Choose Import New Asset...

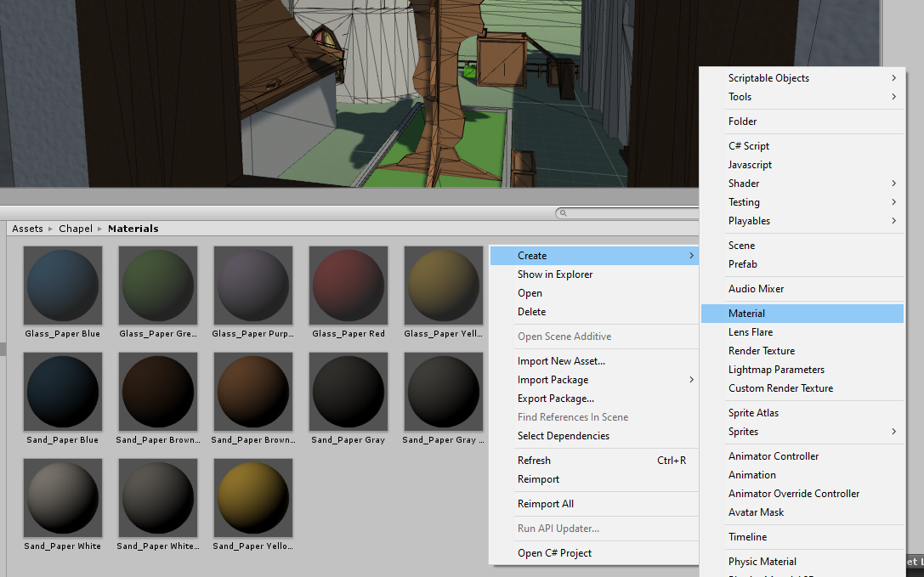coord(561,361)
